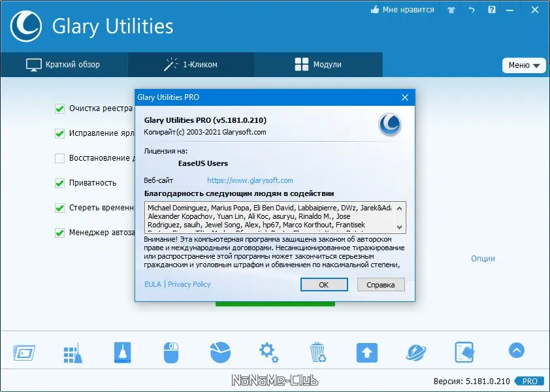Toggle Приватность checkbox

[59, 183]
